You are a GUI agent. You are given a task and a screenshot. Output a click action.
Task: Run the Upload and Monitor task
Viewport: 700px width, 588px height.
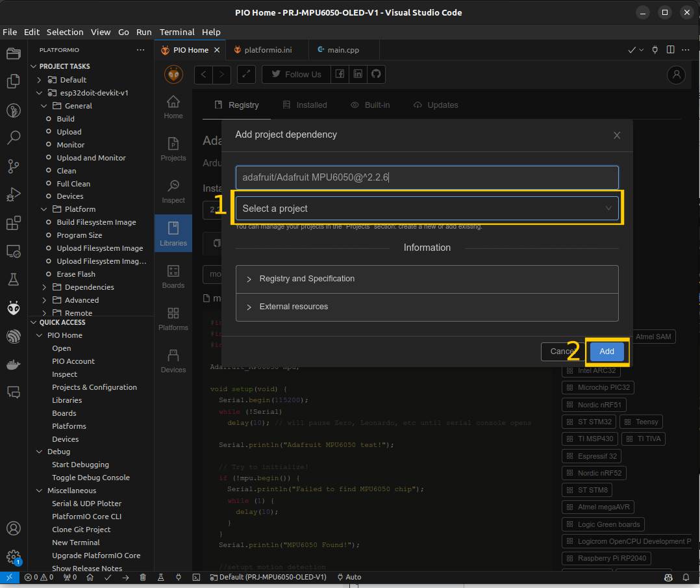click(x=91, y=158)
